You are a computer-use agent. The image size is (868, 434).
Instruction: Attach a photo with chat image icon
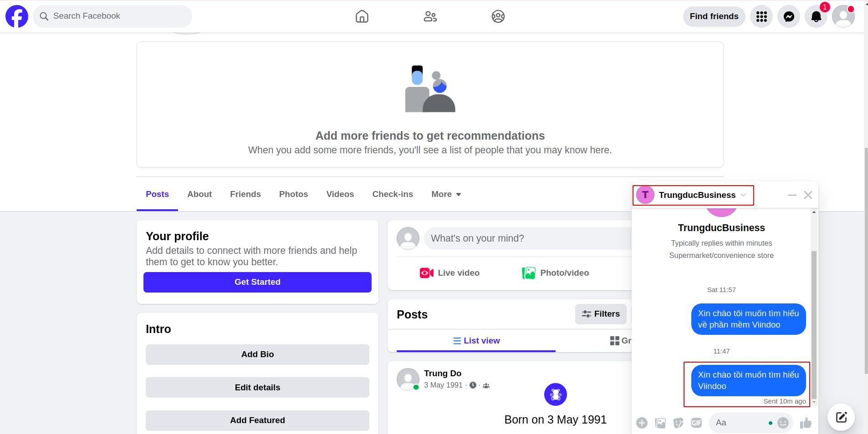pyautogui.click(x=660, y=423)
